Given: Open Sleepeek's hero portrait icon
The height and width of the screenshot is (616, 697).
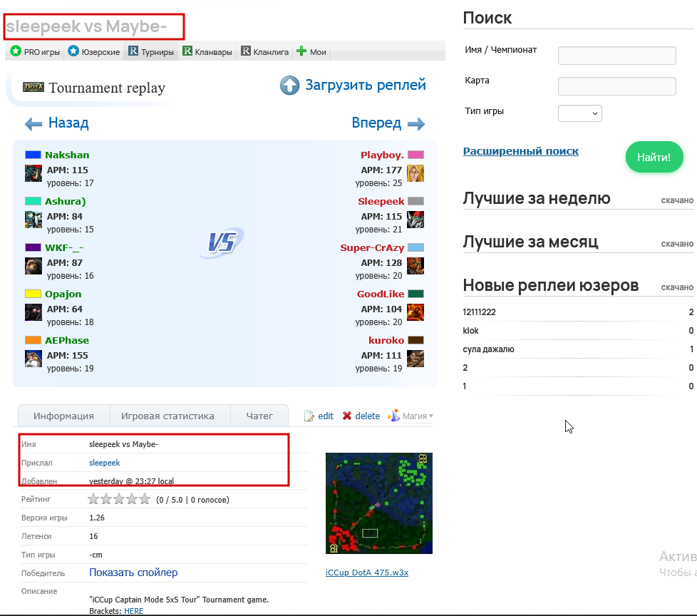Looking at the screenshot, I should [415, 220].
